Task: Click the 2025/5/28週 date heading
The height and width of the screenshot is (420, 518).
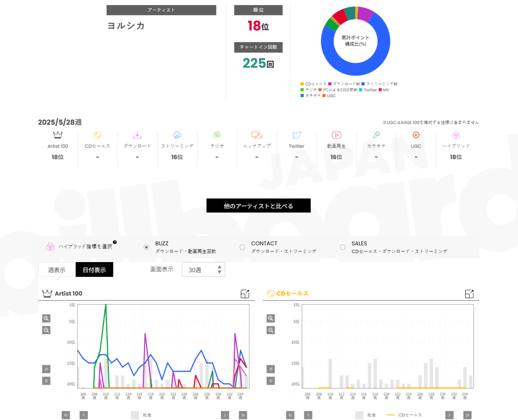Action: point(60,122)
